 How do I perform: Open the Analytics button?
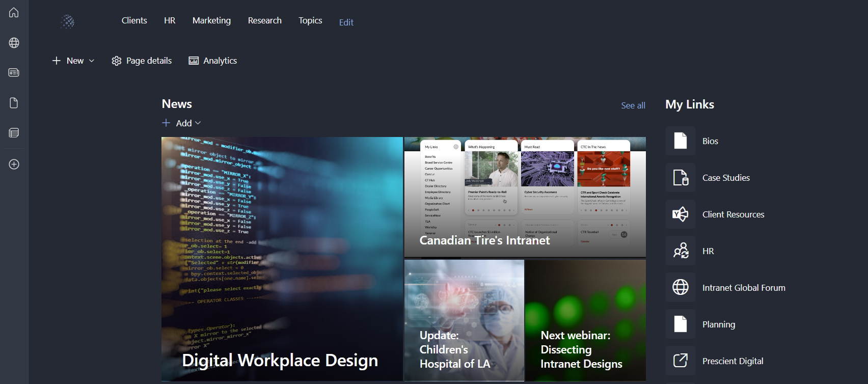pos(213,61)
